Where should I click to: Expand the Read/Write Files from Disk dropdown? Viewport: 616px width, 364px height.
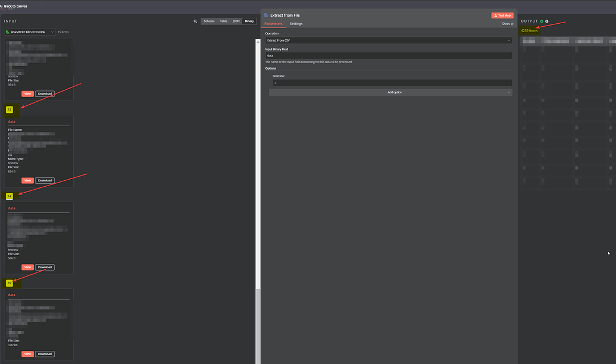[x=52, y=32]
